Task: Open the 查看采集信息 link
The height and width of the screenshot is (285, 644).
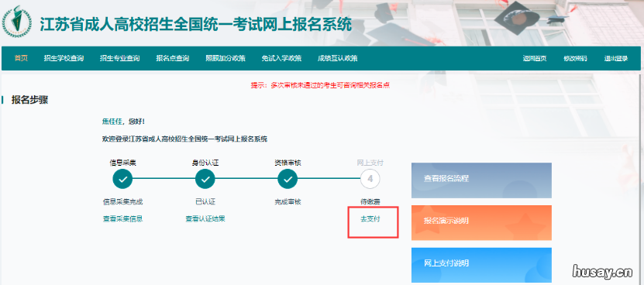Action: coord(122,219)
